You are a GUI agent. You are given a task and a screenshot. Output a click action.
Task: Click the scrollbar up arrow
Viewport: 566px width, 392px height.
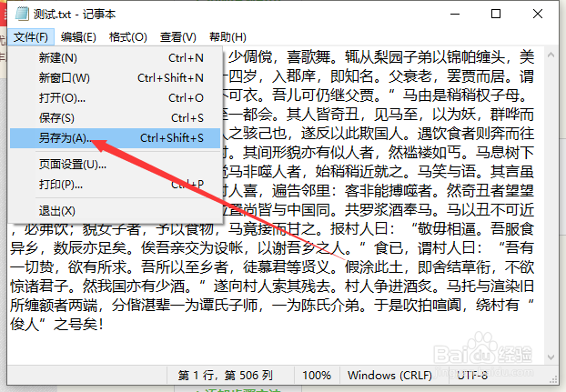tap(551, 55)
